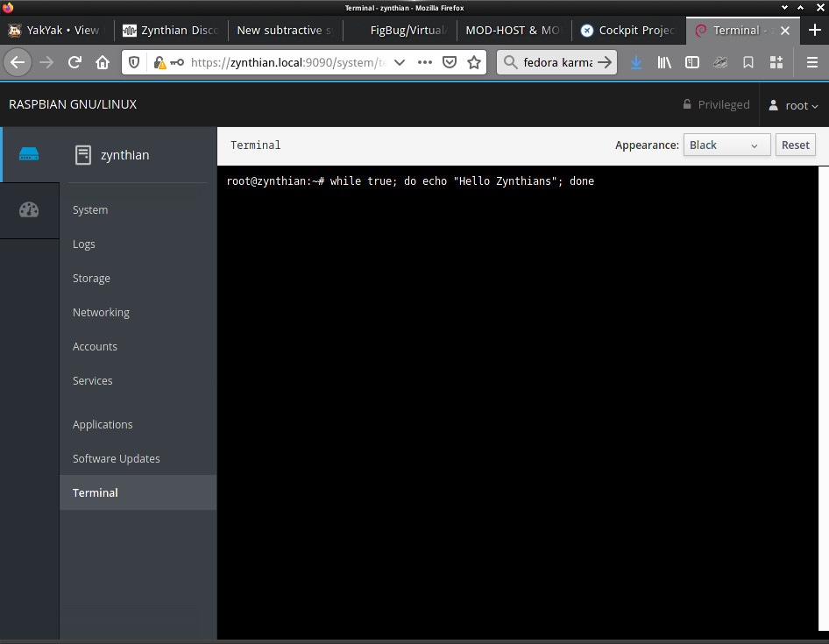Submit the fedora karma search arrow
Viewport: 829px width, 644px height.
click(605, 62)
